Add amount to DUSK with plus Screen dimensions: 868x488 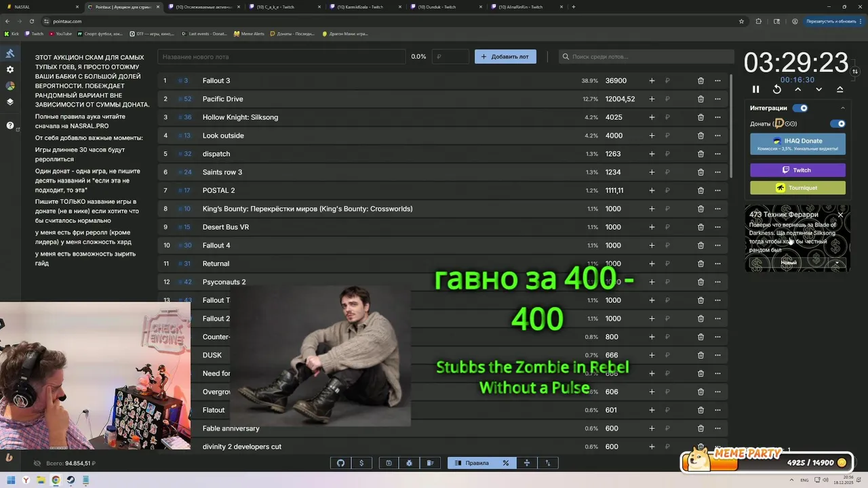pyautogui.click(x=652, y=355)
